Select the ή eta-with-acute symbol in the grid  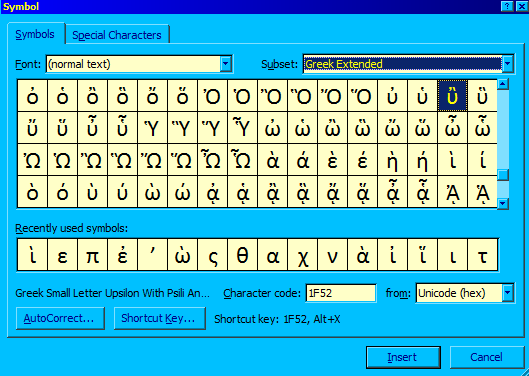click(422, 160)
